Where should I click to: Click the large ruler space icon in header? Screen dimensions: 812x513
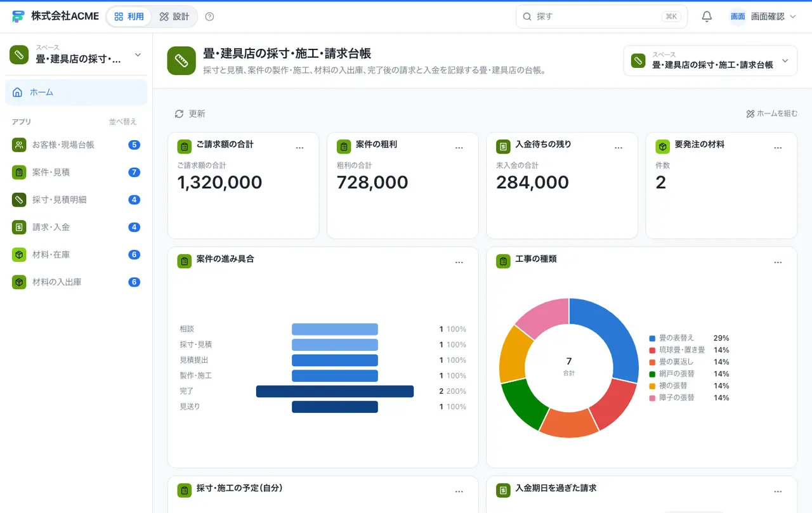coord(181,61)
